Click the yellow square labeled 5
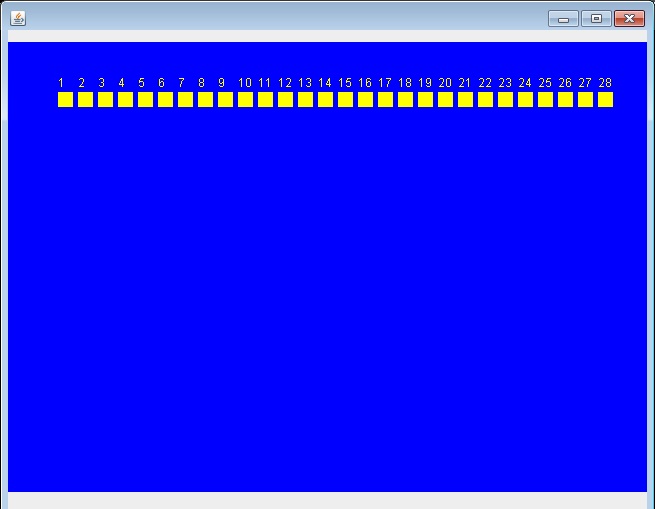Viewport: 655px width, 509px height. pos(145,99)
